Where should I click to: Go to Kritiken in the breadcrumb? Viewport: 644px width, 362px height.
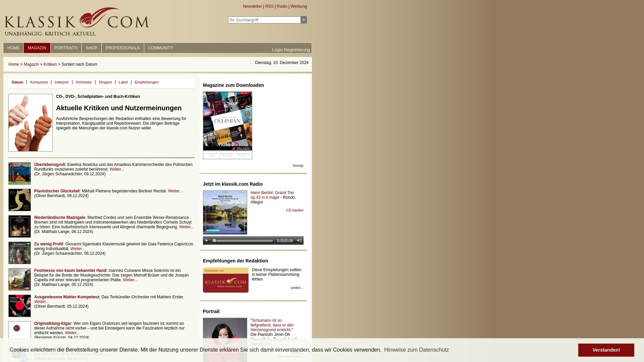click(50, 64)
